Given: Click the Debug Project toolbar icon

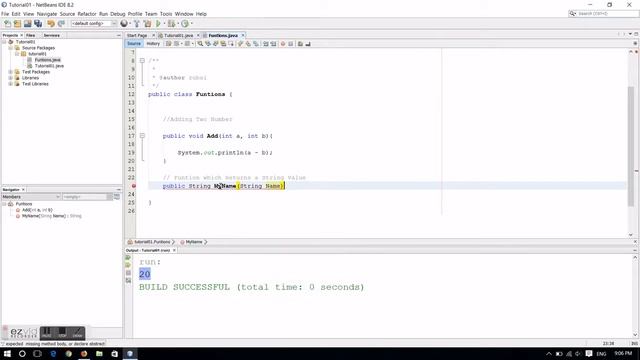Looking at the screenshot, I should coord(171,24).
